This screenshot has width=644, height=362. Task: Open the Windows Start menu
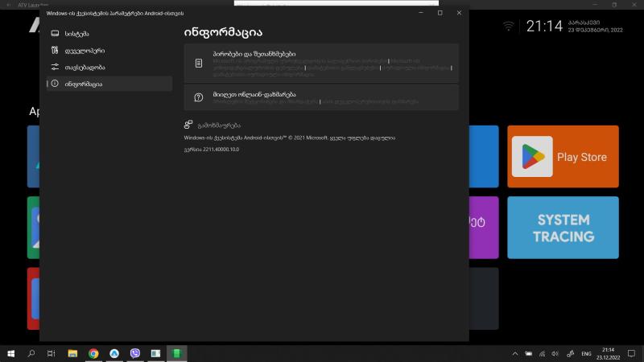tap(11, 353)
